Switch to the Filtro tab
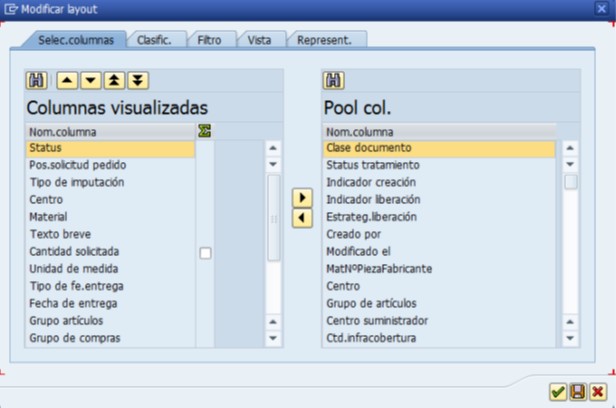Viewport: 616px width, 408px height. tap(209, 40)
